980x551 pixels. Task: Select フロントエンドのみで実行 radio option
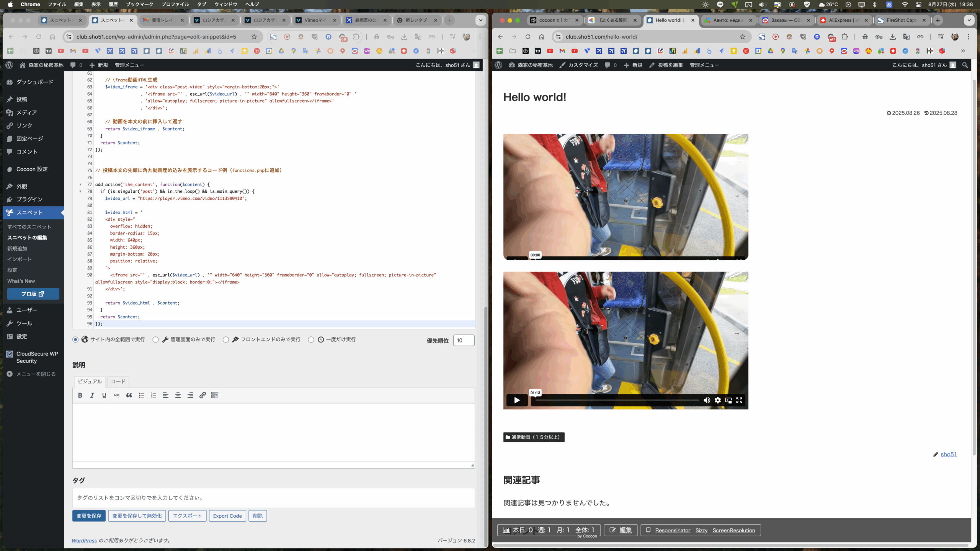click(226, 340)
